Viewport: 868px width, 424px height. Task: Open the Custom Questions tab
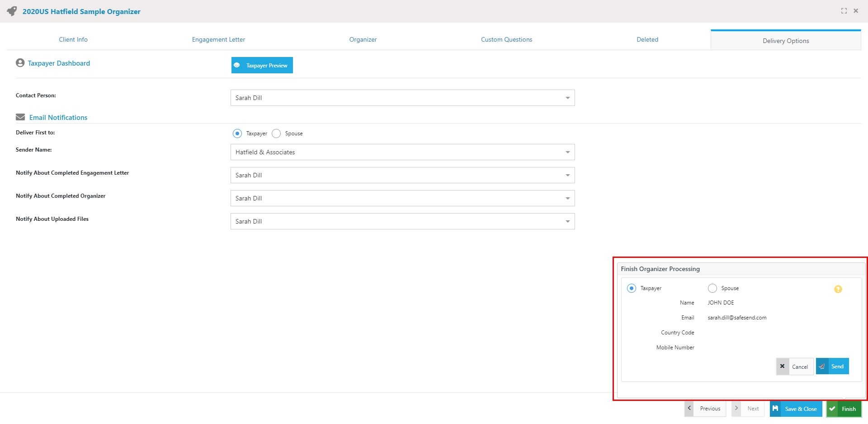(x=506, y=39)
